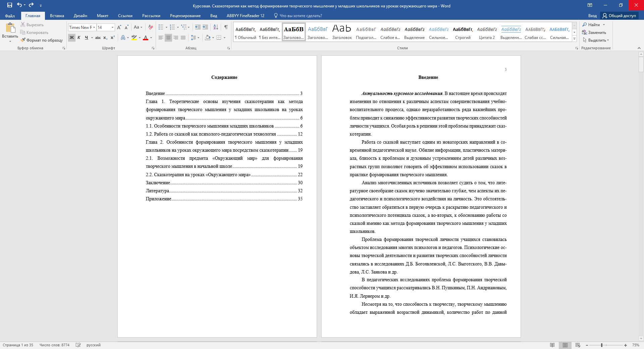
Task: Open the Файл tab
Action: pos(10,16)
